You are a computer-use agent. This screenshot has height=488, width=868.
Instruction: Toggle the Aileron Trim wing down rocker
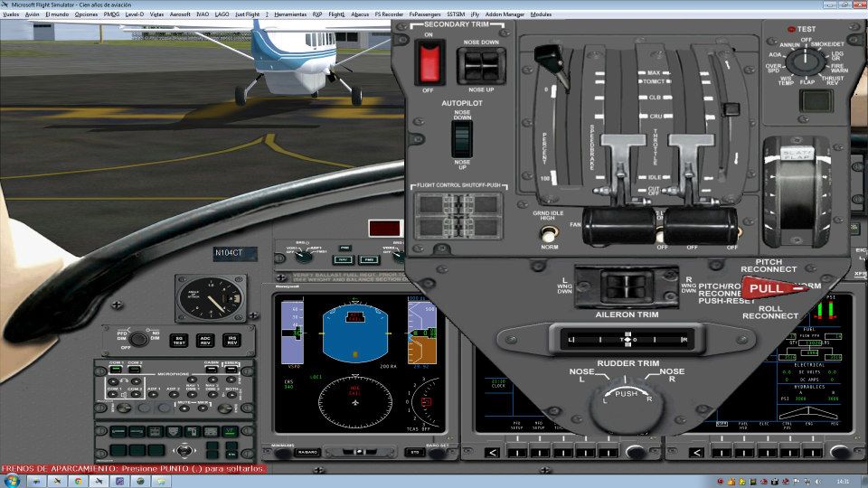pos(626,287)
